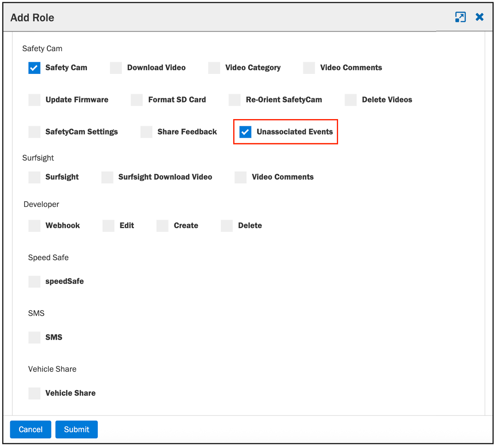Enable the Update Firmware option
This screenshot has height=448, width=497.
click(x=34, y=100)
